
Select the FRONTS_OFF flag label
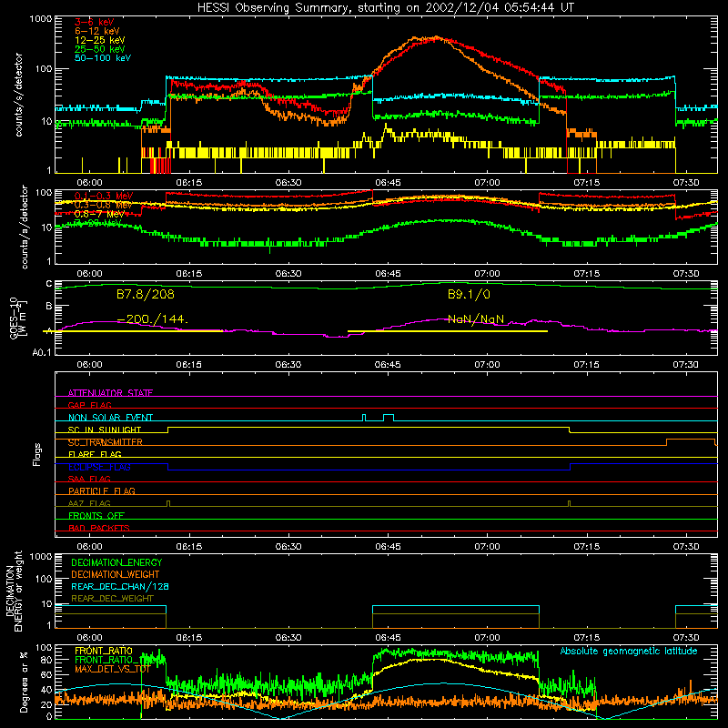[96, 516]
